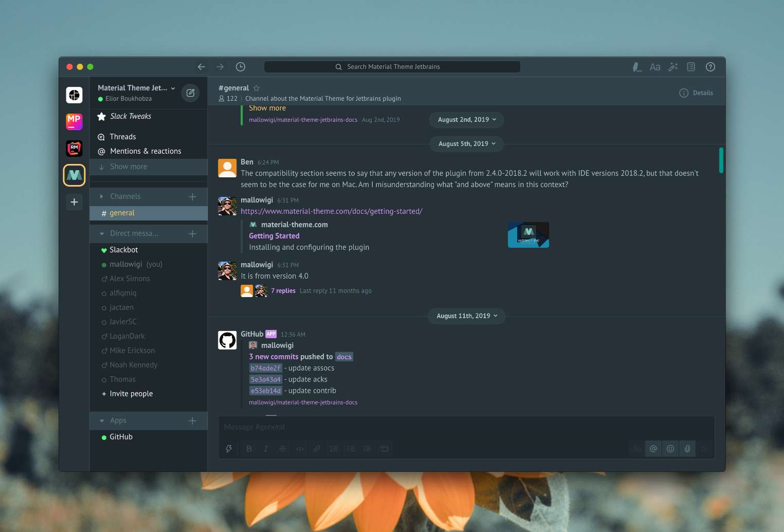This screenshot has width=784, height=532.
Task: Toggle inline code formatting
Action: pos(300,449)
